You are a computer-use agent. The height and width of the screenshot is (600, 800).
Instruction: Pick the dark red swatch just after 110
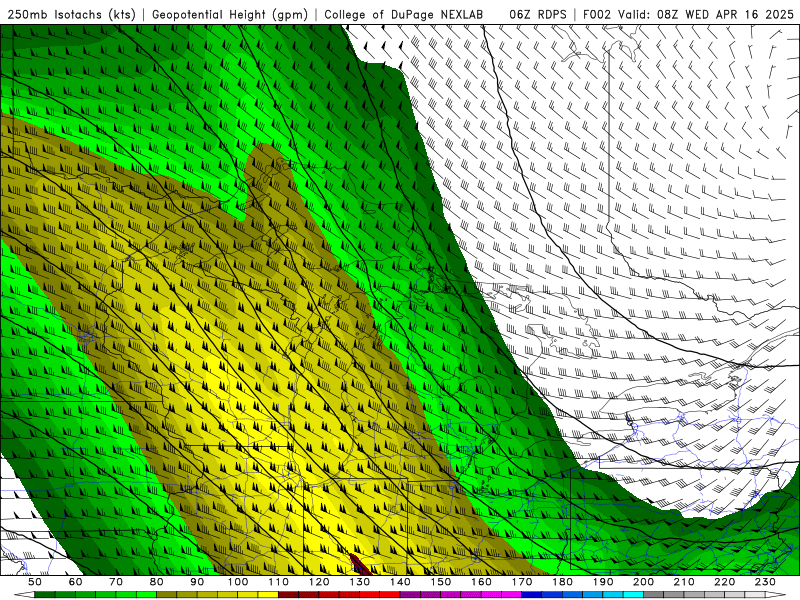tap(288, 595)
